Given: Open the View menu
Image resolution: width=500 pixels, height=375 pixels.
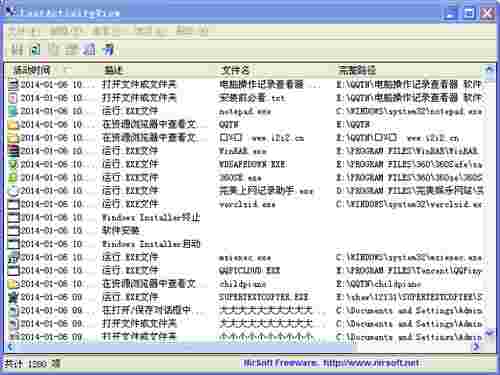Looking at the screenshot, I should (x=106, y=31).
